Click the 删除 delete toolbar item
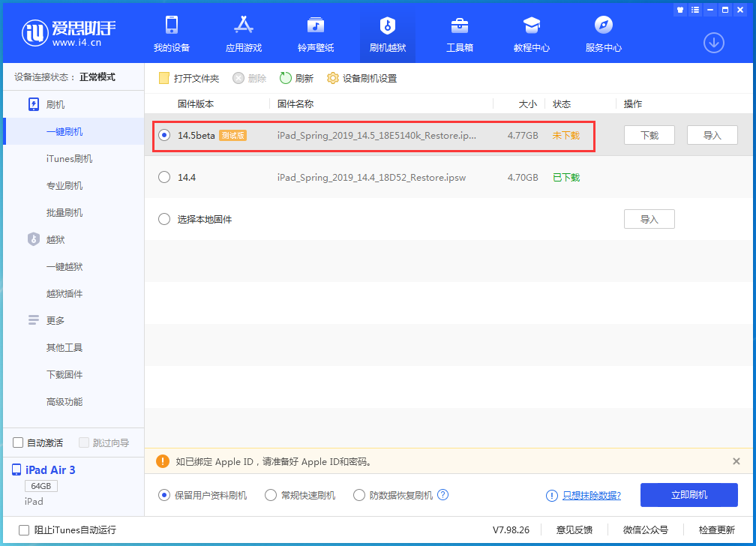 (249, 78)
